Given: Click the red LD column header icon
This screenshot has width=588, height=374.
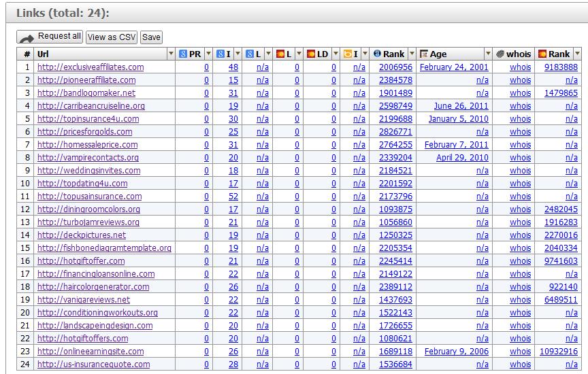Looking at the screenshot, I should (311, 54).
